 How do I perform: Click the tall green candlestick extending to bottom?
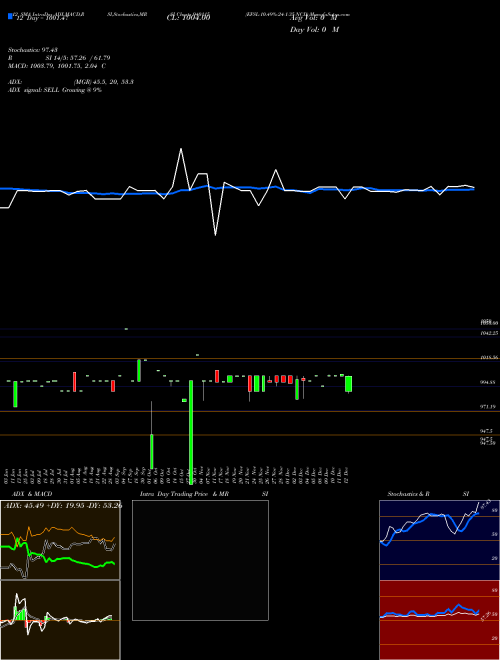click(x=191, y=432)
